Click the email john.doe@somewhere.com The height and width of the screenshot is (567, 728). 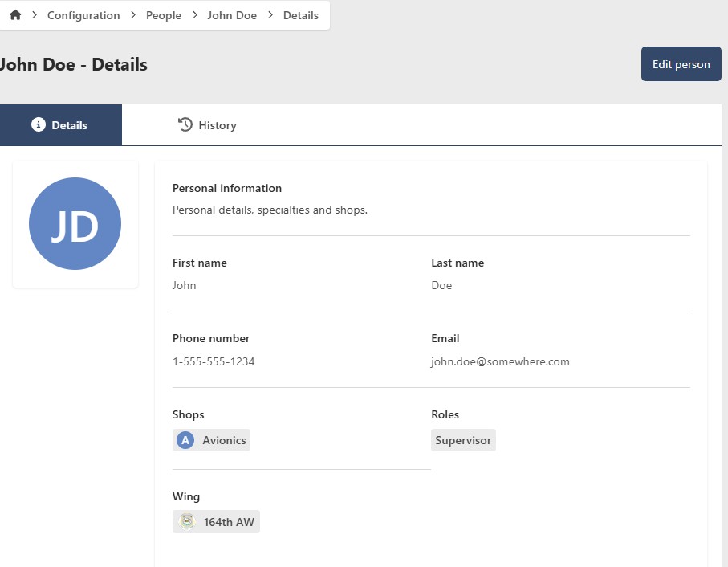point(500,361)
